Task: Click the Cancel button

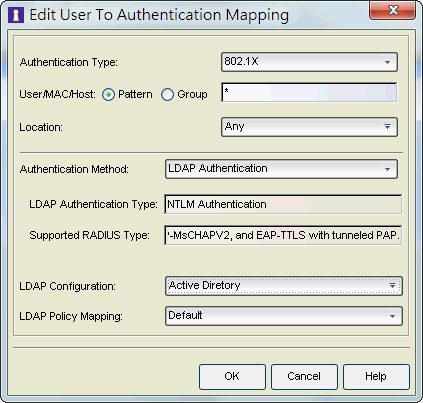Action: tap(304, 377)
